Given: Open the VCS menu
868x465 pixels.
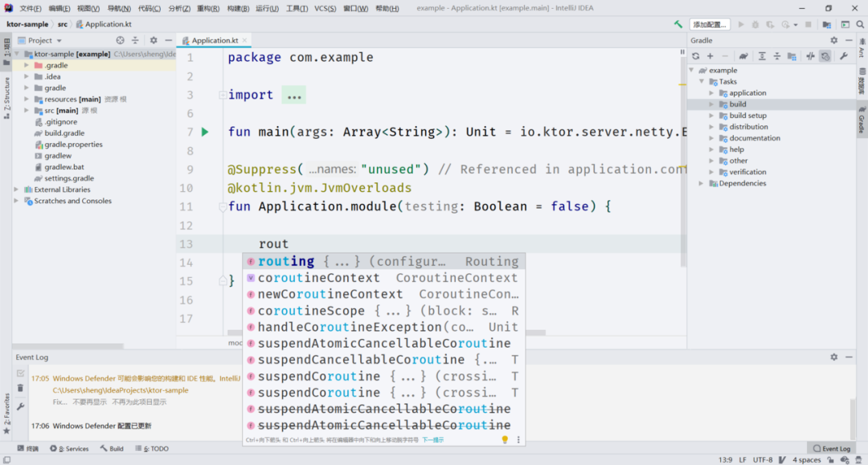Looking at the screenshot, I should point(325,8).
